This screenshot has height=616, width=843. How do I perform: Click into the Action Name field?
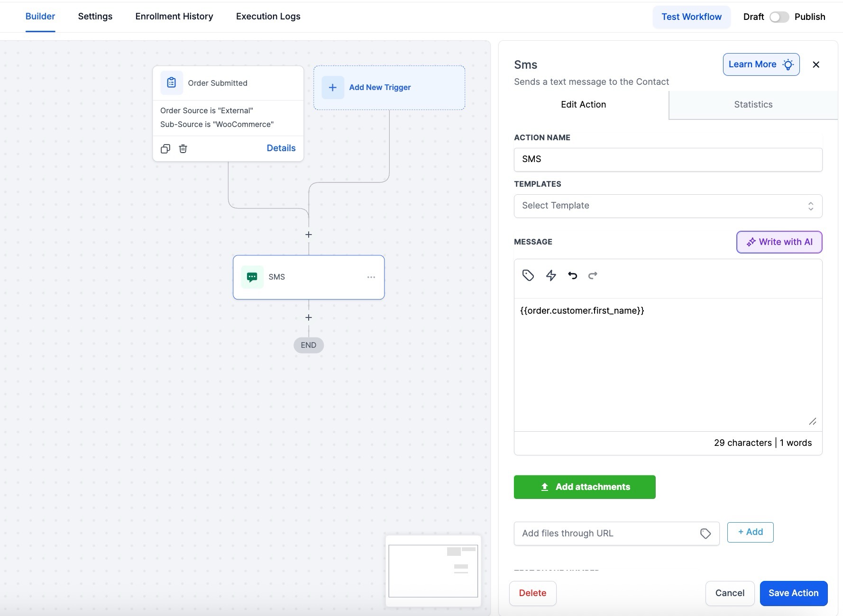(x=668, y=160)
